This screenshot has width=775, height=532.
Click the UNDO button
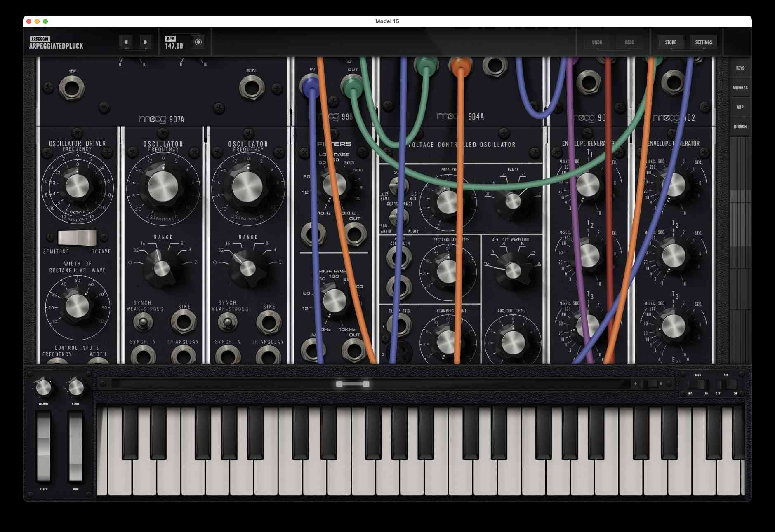(597, 42)
